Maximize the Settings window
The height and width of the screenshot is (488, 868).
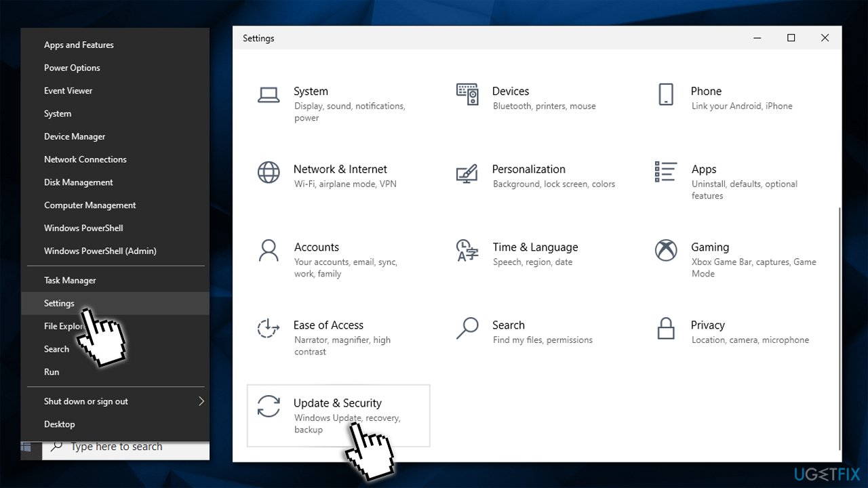click(x=791, y=39)
